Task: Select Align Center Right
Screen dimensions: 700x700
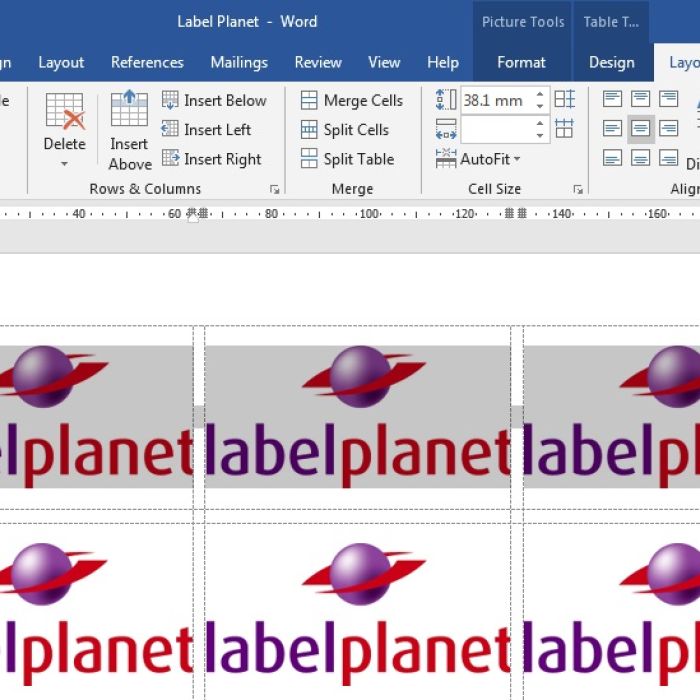Action: click(668, 129)
